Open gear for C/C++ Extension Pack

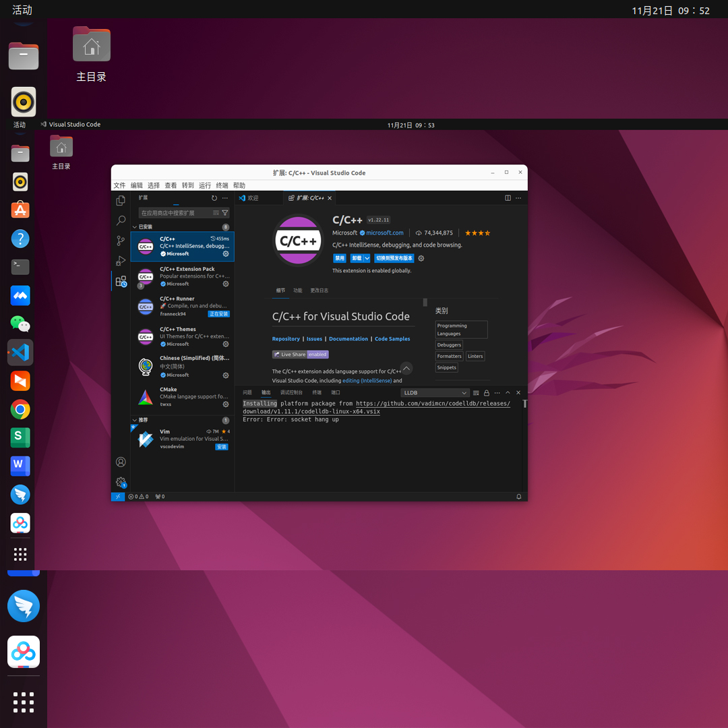[x=226, y=284]
